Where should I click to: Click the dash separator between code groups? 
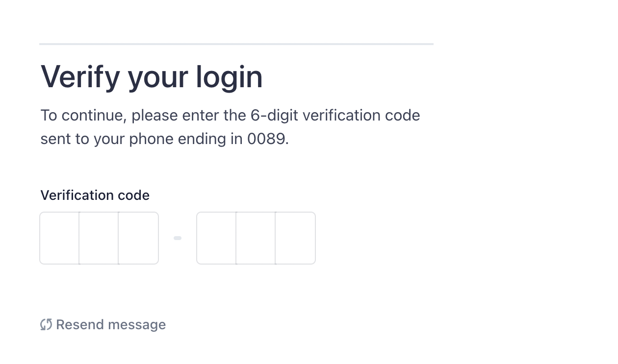(178, 238)
